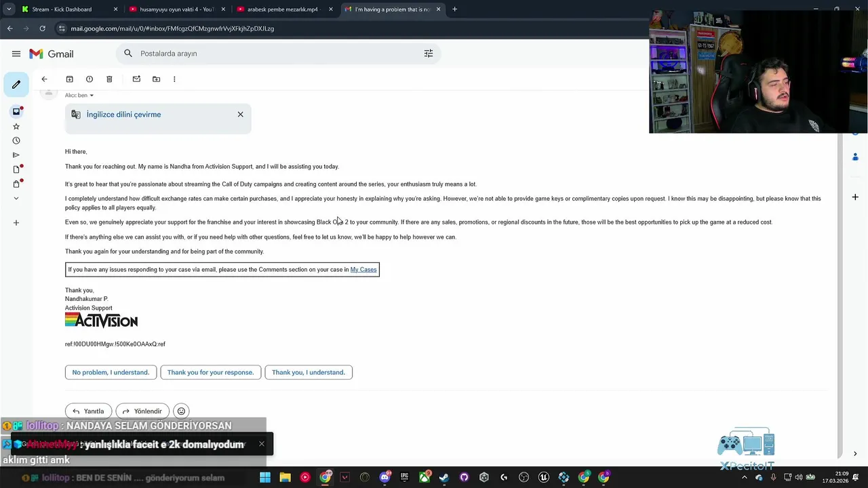Click the browser address bar URL
This screenshot has width=868, height=488.
click(172, 28)
